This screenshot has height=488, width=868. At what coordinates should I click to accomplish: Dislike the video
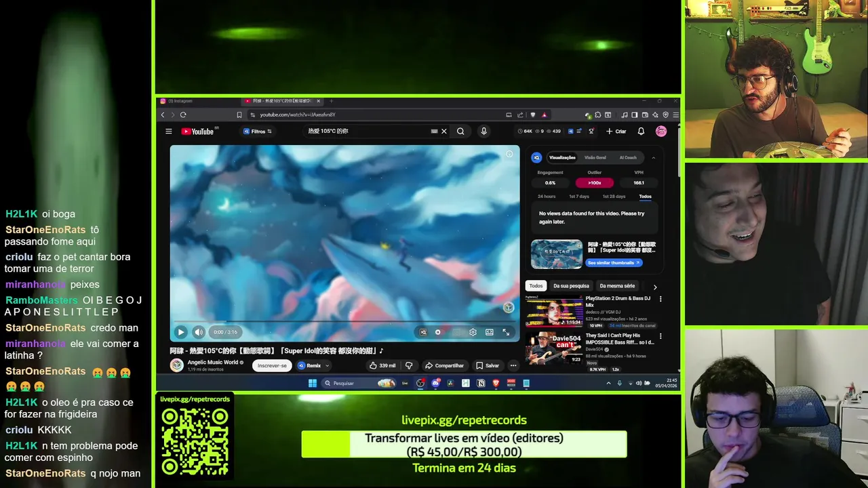pyautogui.click(x=409, y=365)
